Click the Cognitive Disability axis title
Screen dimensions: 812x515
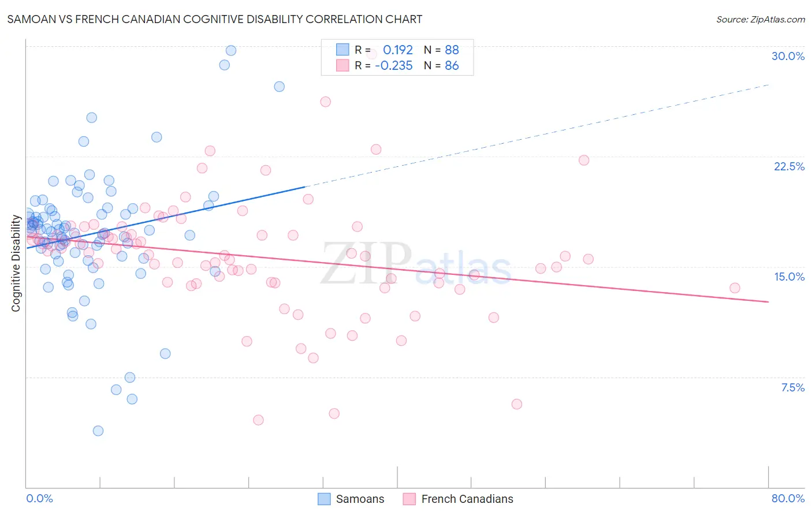(x=16, y=263)
